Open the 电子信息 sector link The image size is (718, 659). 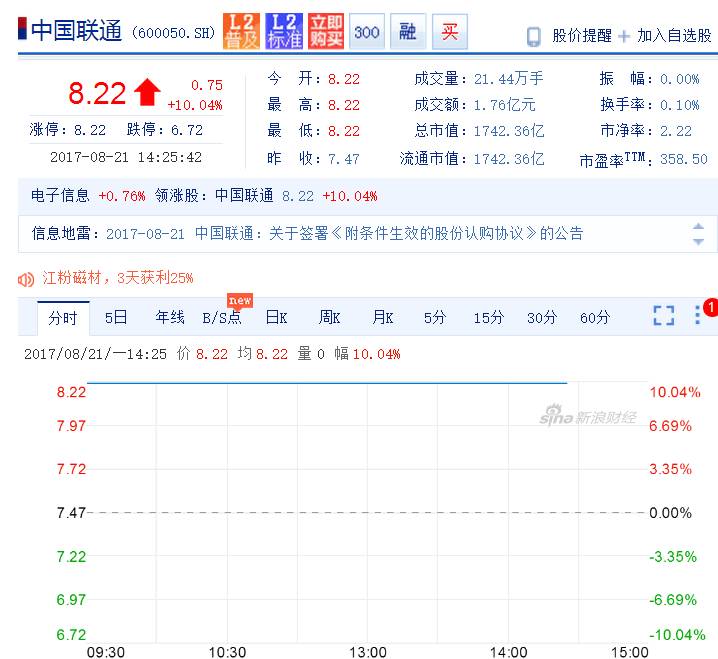click(x=60, y=196)
